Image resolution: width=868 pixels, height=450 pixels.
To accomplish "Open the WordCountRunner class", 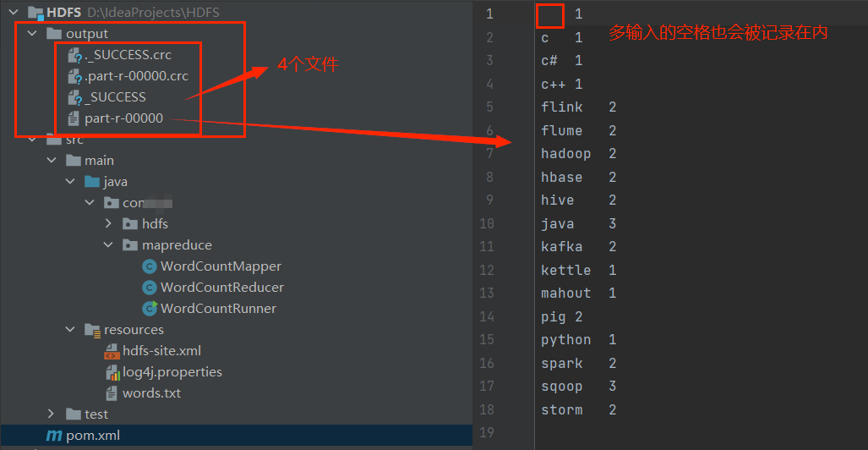I will pos(219,309).
